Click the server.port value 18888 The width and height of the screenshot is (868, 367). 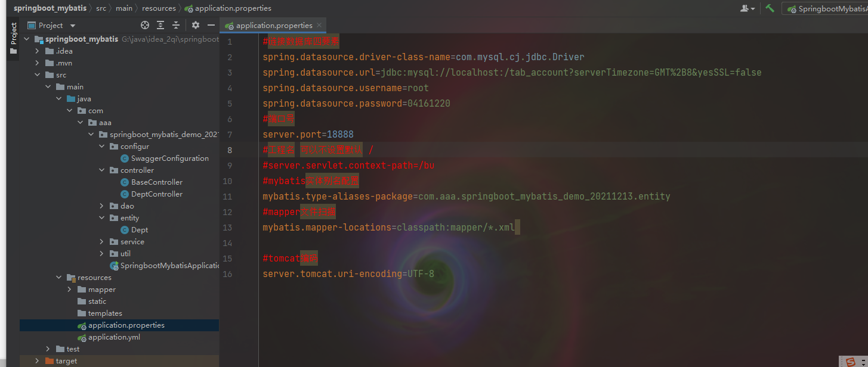340,134
